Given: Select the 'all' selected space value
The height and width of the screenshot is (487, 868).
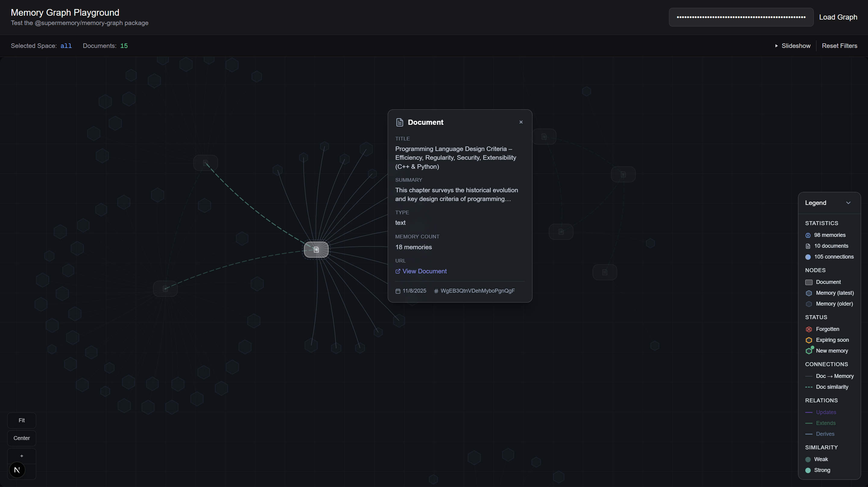Looking at the screenshot, I should pyautogui.click(x=66, y=46).
